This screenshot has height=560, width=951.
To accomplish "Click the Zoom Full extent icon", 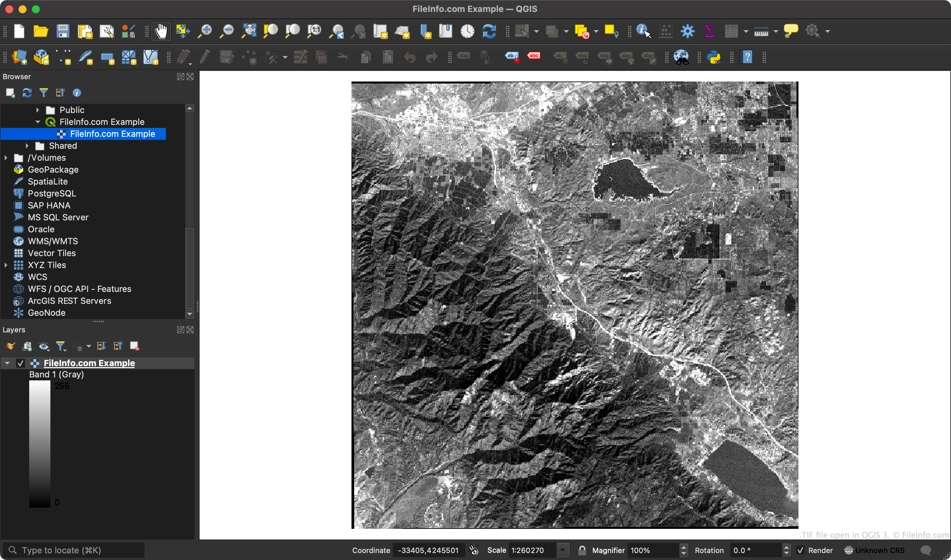I will coord(249,31).
